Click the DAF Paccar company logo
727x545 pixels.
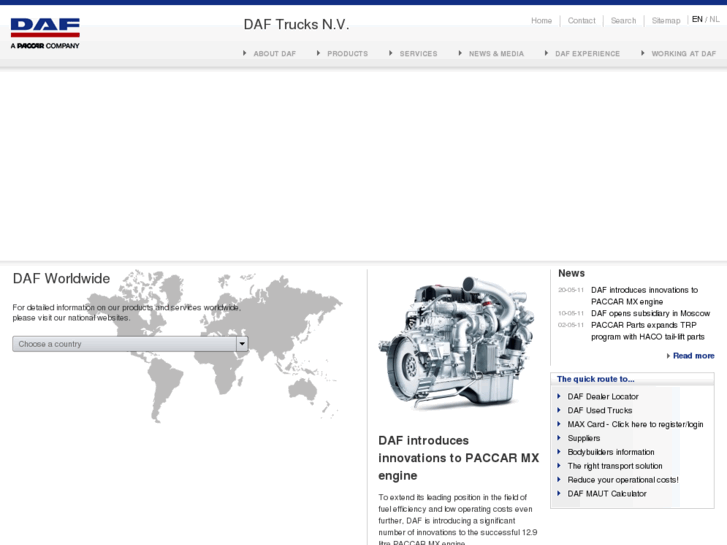tap(45, 32)
